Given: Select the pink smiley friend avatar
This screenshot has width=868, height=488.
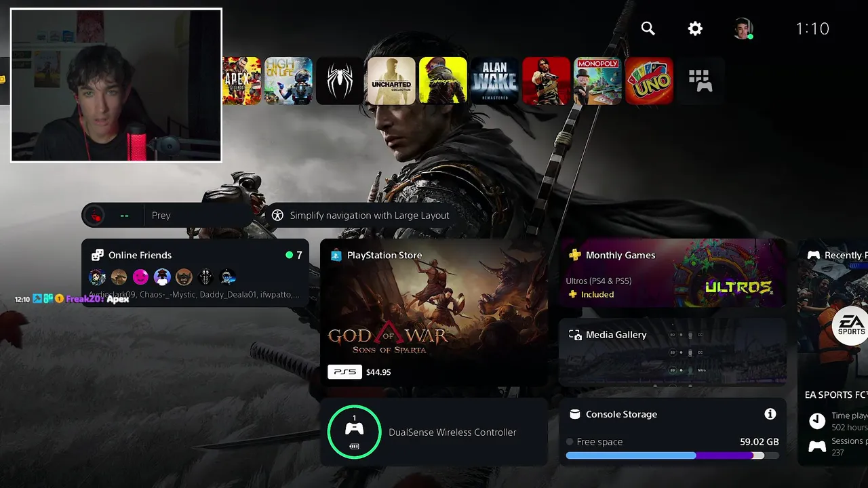Looking at the screenshot, I should 140,277.
